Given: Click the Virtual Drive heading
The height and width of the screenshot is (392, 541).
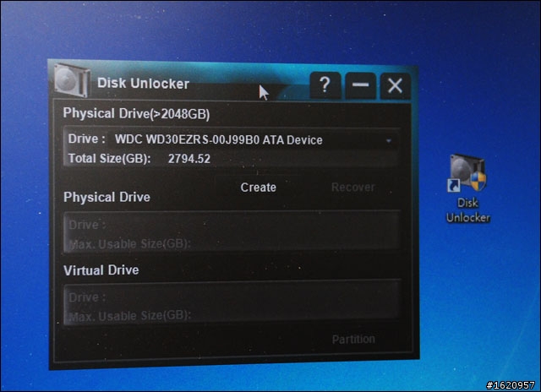Looking at the screenshot, I should (101, 270).
